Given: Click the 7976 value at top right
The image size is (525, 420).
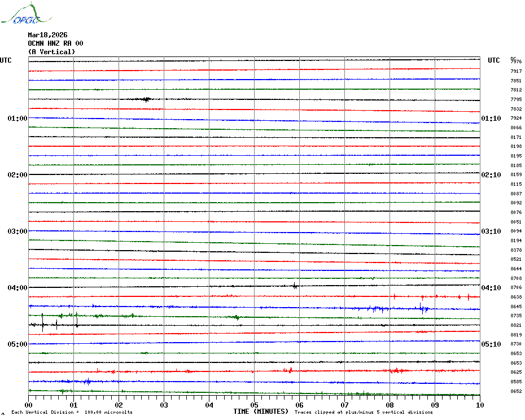Looking at the screenshot, I should [516, 62].
